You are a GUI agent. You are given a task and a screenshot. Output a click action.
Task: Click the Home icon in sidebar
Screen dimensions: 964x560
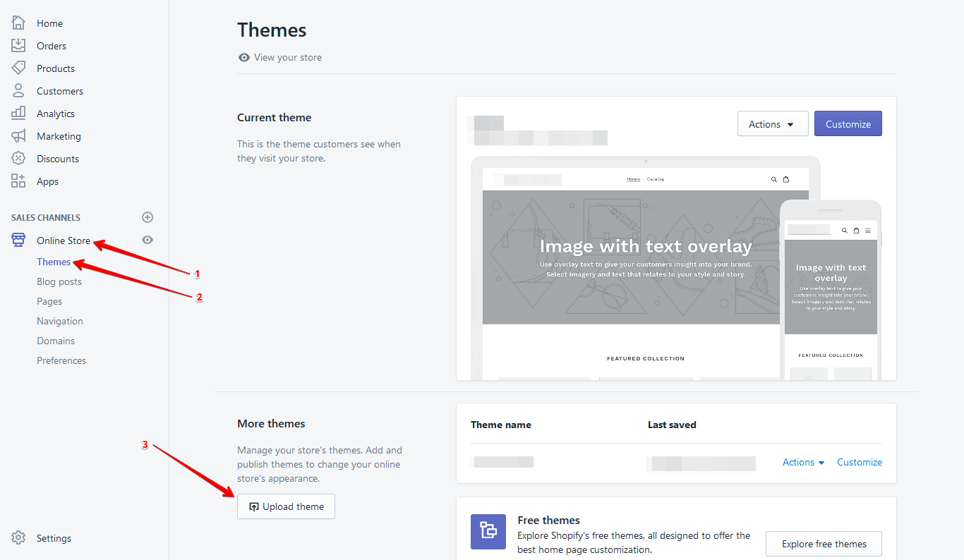[x=18, y=23]
